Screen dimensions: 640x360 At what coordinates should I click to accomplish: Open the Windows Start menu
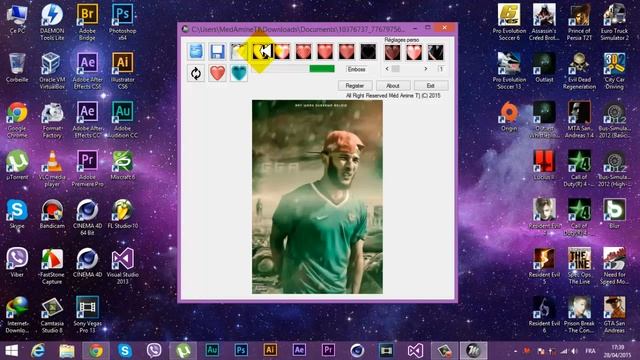11,351
